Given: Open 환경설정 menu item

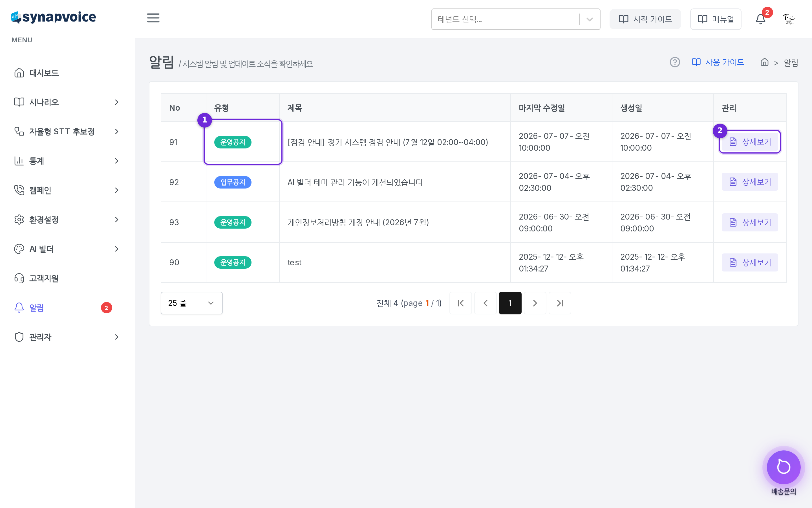Looking at the screenshot, I should tap(67, 219).
